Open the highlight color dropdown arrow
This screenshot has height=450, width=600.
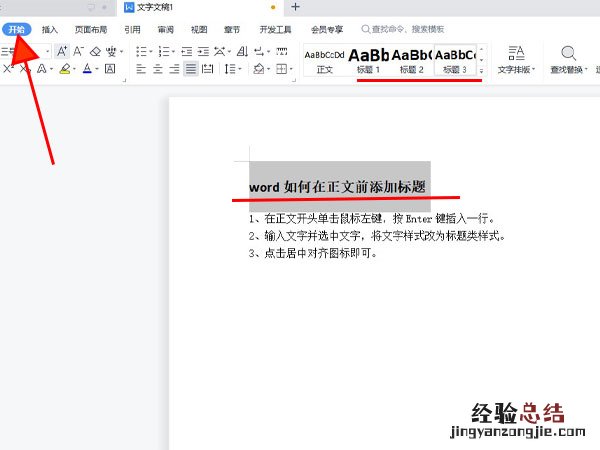[74, 69]
